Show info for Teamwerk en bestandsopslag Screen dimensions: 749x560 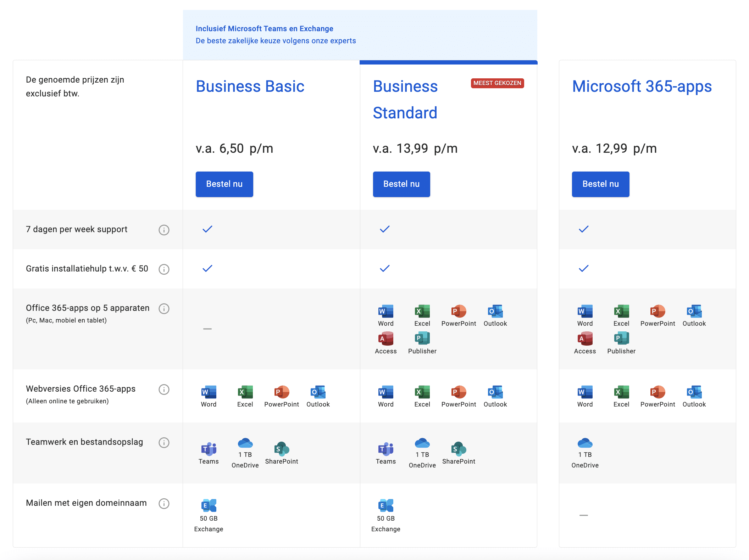pos(164,442)
